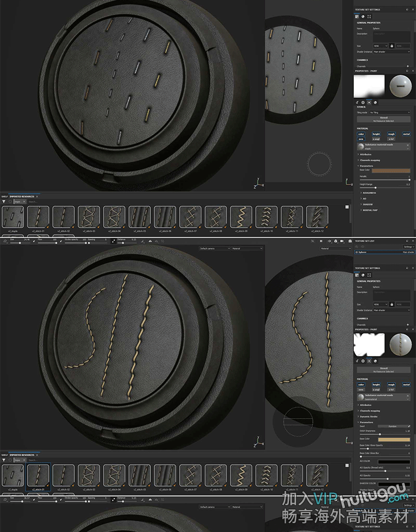Screen dimensions: 416x532
Task: Open Settings dropdown in Texture Set List
Action: point(408,247)
